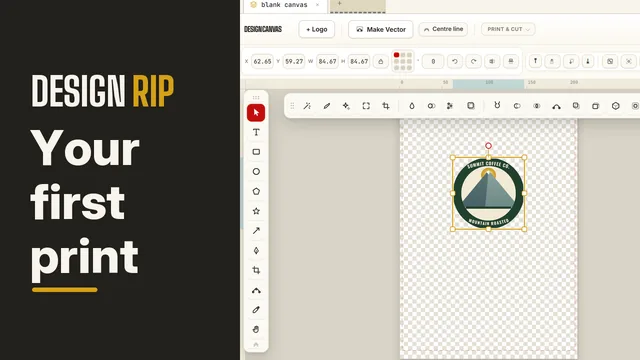Screen dimensions: 640x360
Task: Select the magic wand tool
Action: pyautogui.click(x=307, y=106)
